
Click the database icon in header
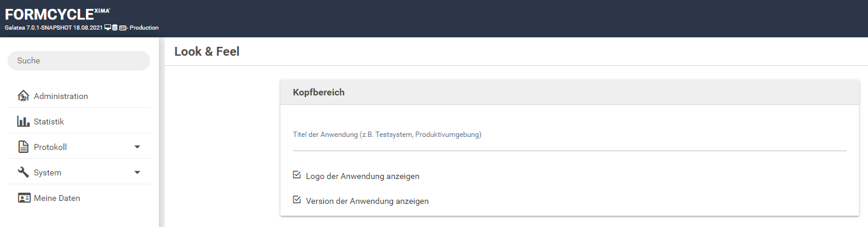click(114, 27)
